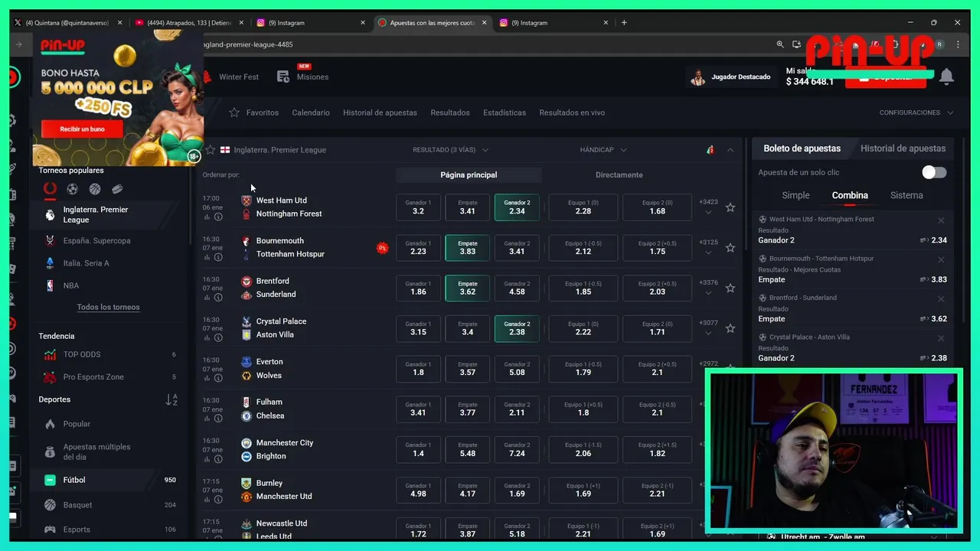This screenshot has height=551, width=980.
Task: Select the hockey puck icon under Torneos populares
Action: [117, 189]
